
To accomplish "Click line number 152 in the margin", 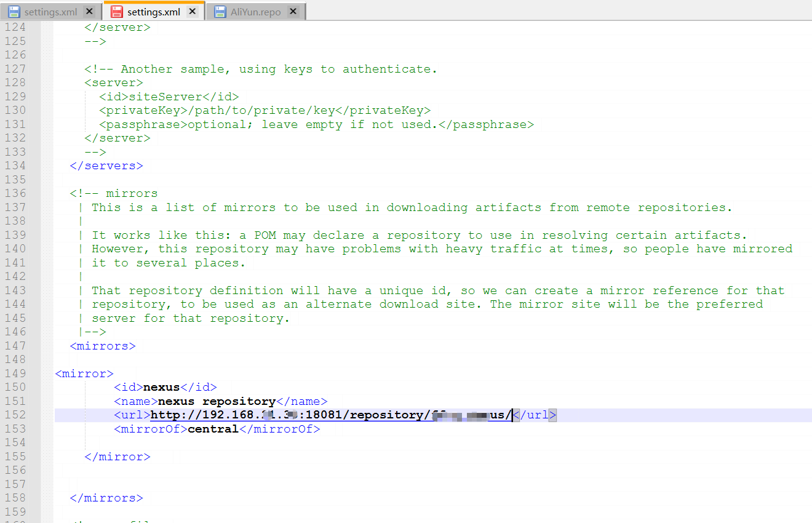I will click(x=15, y=415).
